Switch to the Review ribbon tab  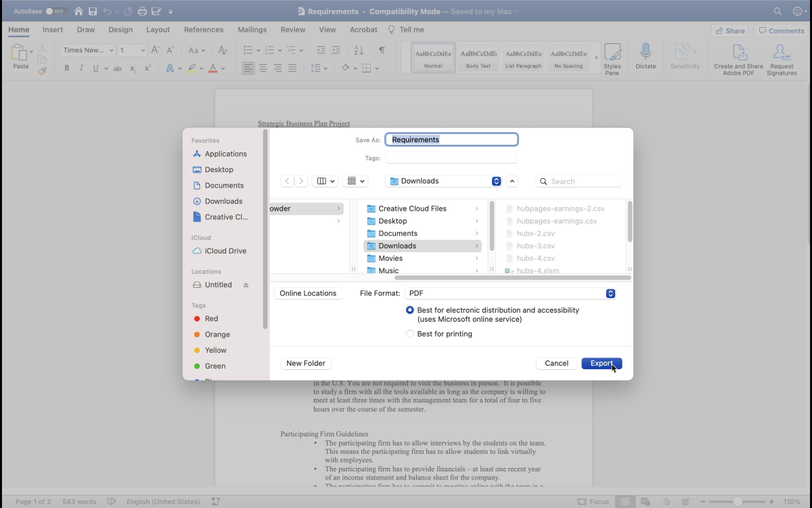292,29
